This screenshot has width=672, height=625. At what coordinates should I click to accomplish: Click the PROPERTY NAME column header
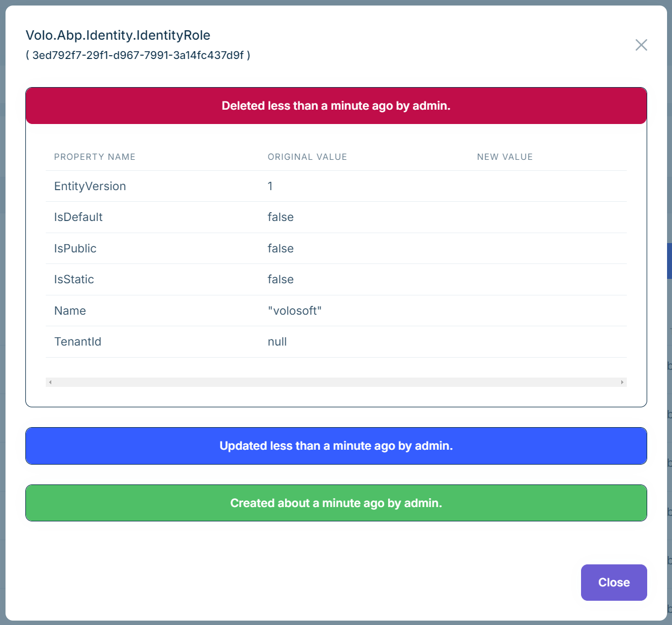point(94,157)
